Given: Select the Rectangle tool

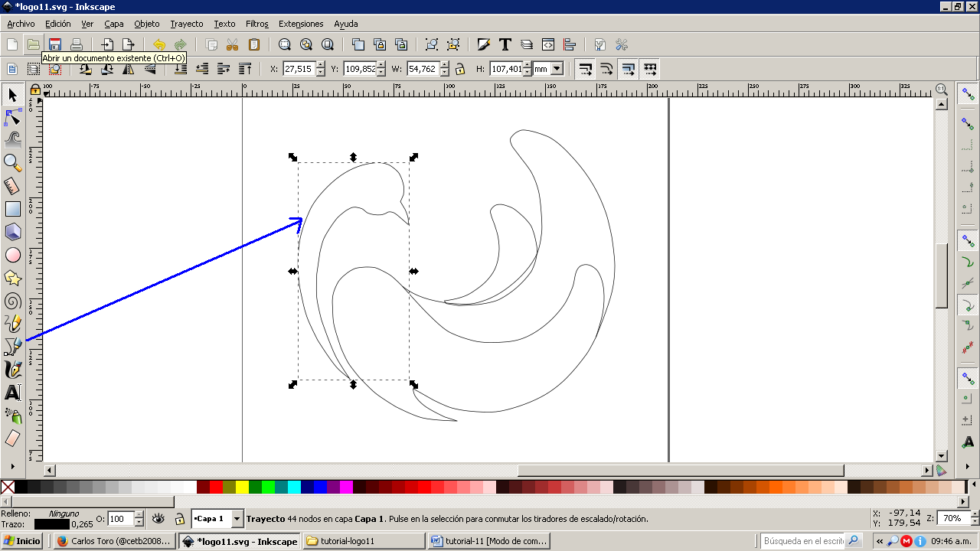Looking at the screenshot, I should [x=13, y=209].
